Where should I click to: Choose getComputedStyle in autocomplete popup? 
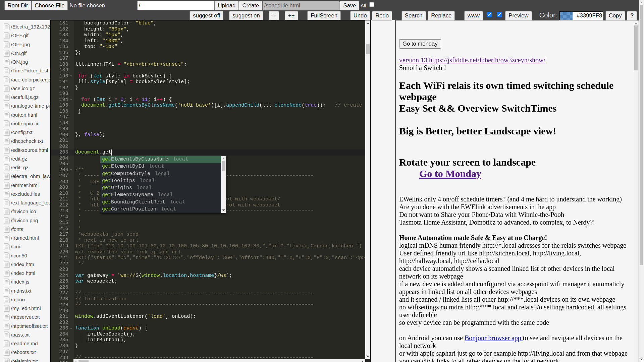click(x=126, y=174)
